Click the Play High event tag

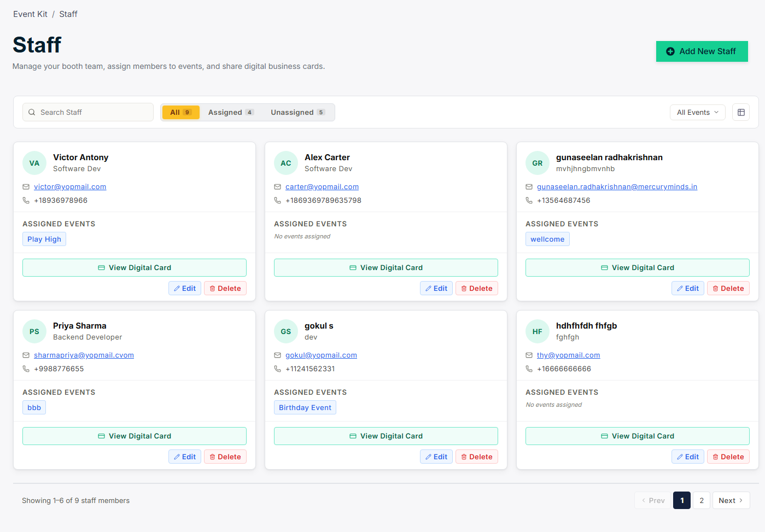click(44, 239)
